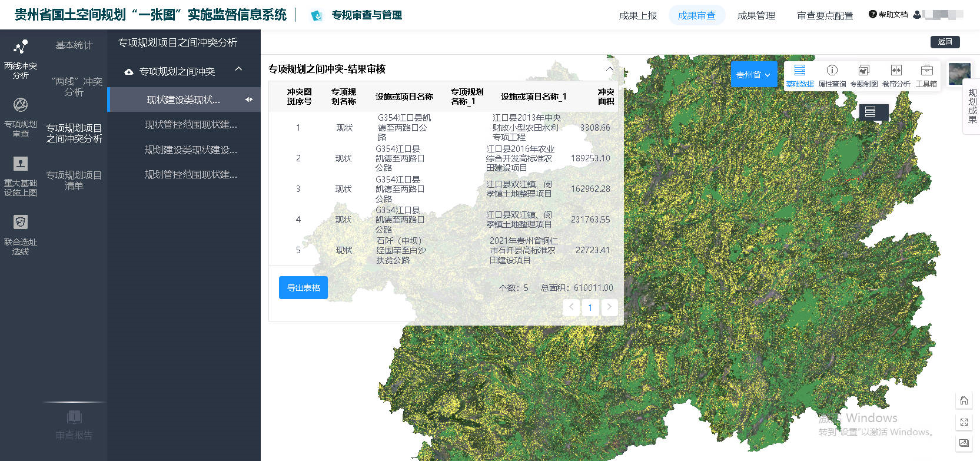Switch to the 成果上报 tab
Viewport: 980px width, 461px height.
637,15
